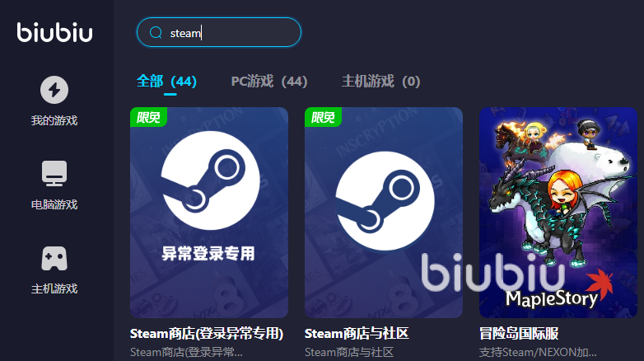Click 电脑游戏 sidebar label
644x361 pixels.
(54, 204)
